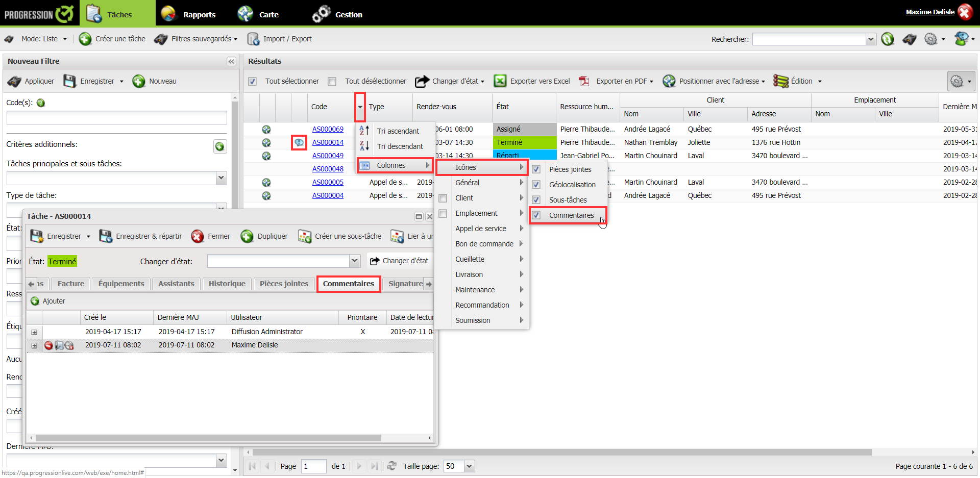Open the Taille page dropdown

[x=469, y=466]
